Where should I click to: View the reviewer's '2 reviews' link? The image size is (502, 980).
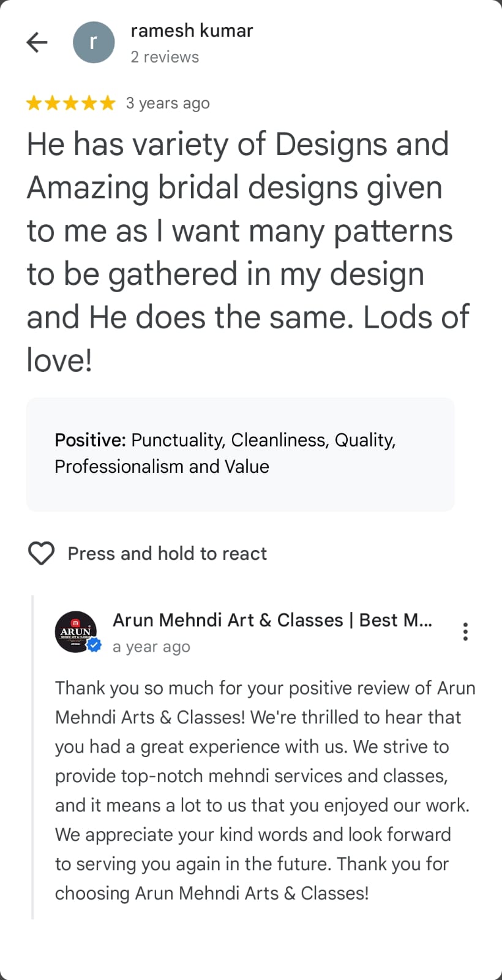tap(165, 57)
